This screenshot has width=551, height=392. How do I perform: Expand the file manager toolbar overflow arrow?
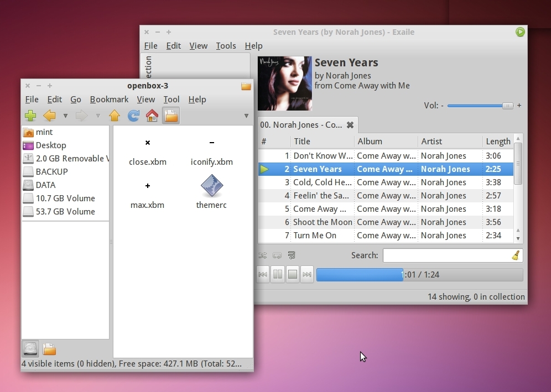[x=246, y=116]
